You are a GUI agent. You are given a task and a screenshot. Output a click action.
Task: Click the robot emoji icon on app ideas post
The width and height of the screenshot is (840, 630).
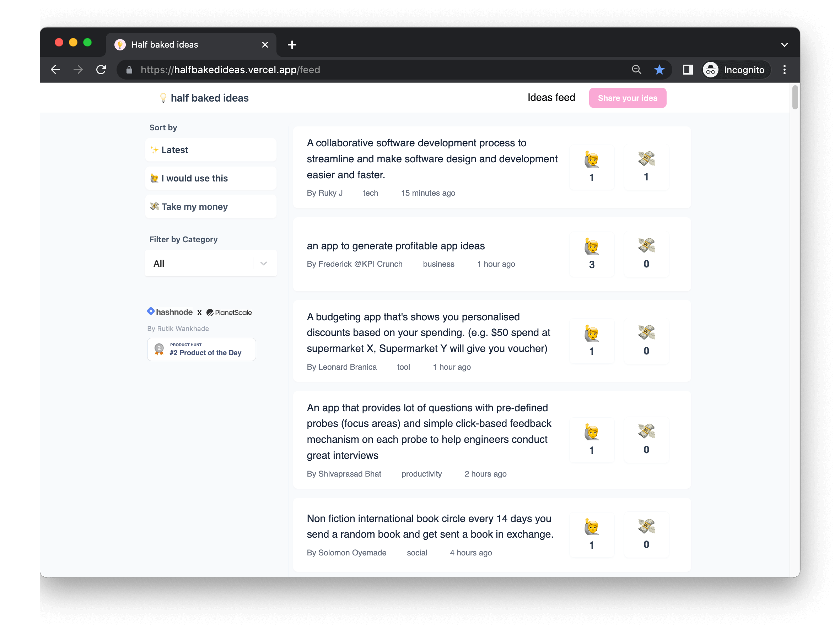(592, 245)
